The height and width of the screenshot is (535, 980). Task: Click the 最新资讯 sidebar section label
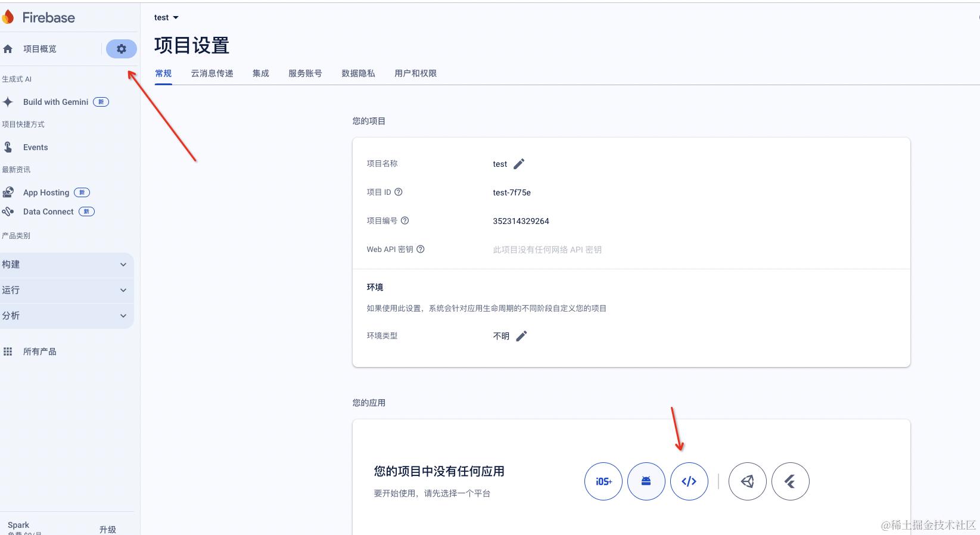16,170
